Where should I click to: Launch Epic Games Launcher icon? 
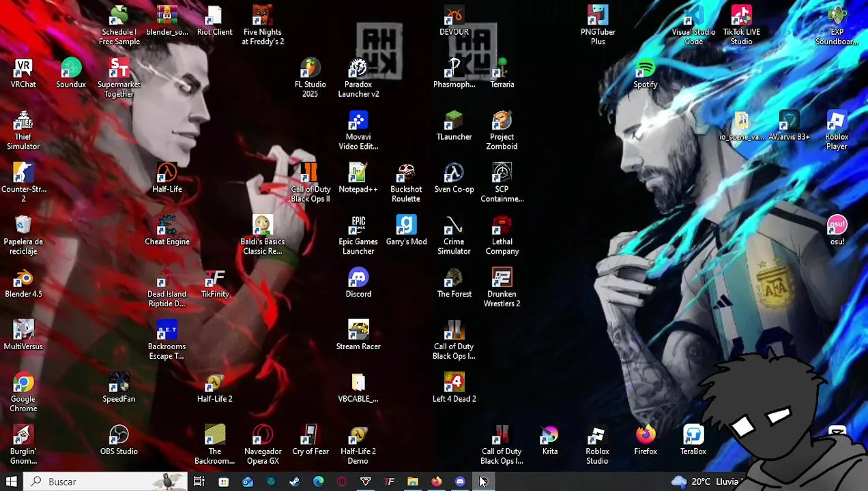coord(358,235)
